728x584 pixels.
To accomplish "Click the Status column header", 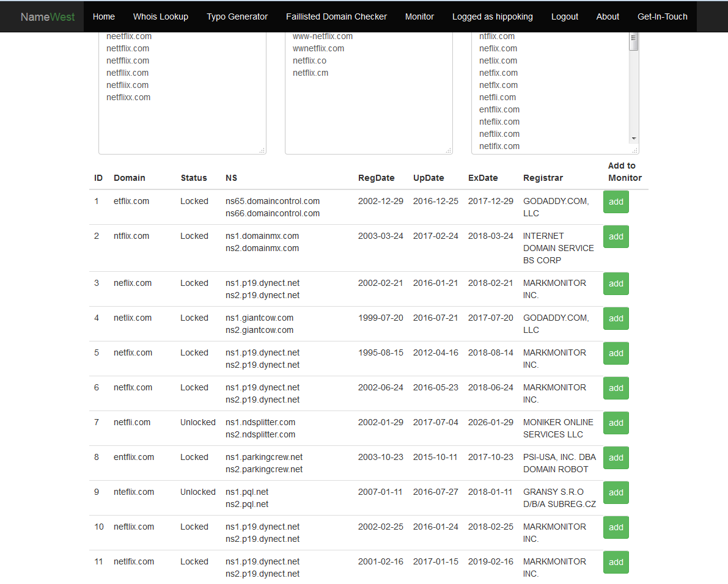I will click(x=194, y=178).
